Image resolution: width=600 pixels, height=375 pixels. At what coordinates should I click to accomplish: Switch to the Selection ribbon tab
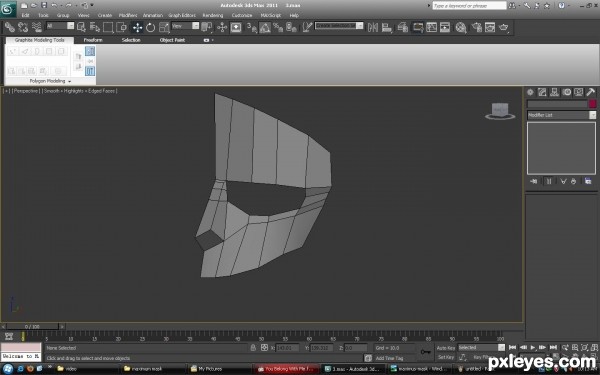point(131,40)
